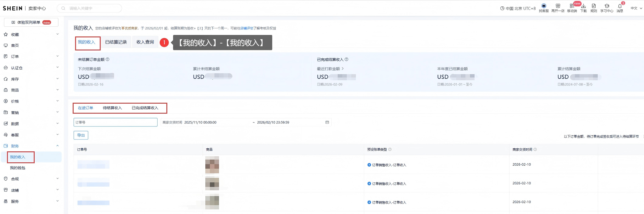
Task: Expand the 价格 sidebar menu chevron
Action: pos(57,101)
